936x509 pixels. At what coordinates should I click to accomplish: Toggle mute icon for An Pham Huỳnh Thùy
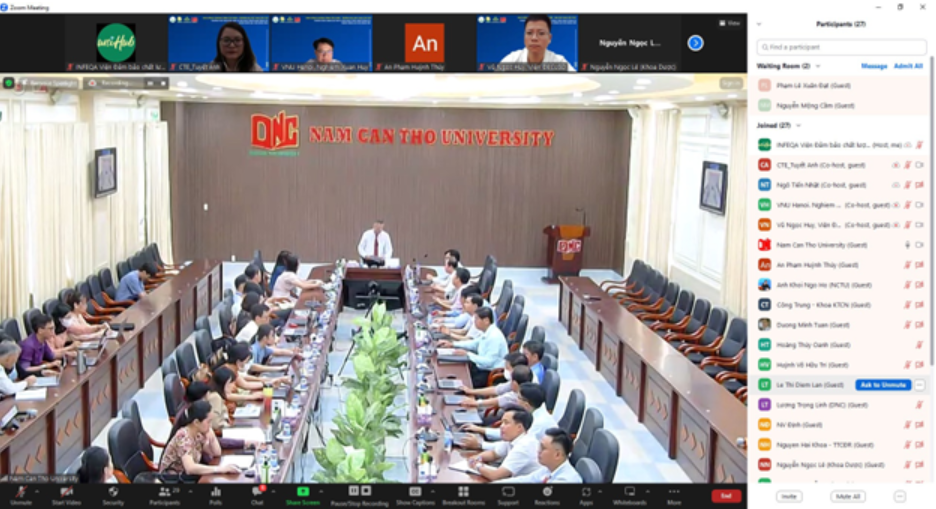tap(907, 265)
